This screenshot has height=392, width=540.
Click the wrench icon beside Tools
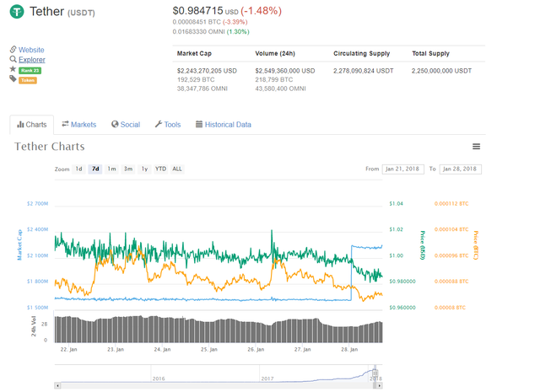click(x=159, y=124)
